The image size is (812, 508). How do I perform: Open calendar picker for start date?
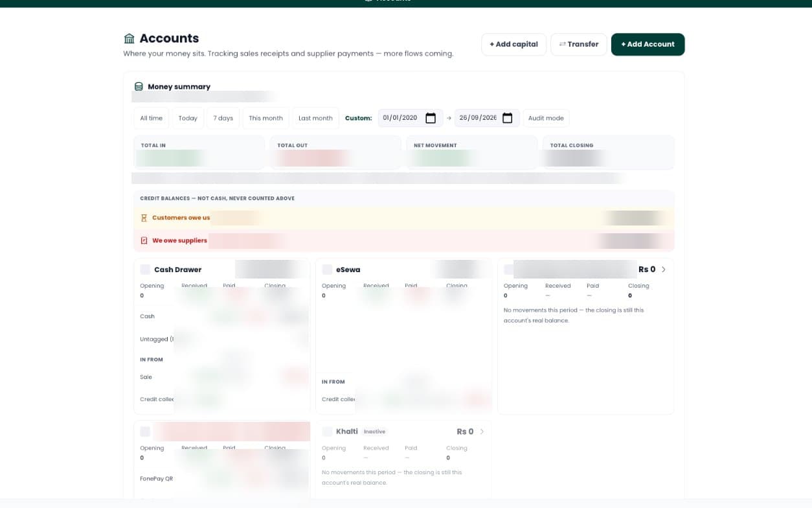click(431, 118)
